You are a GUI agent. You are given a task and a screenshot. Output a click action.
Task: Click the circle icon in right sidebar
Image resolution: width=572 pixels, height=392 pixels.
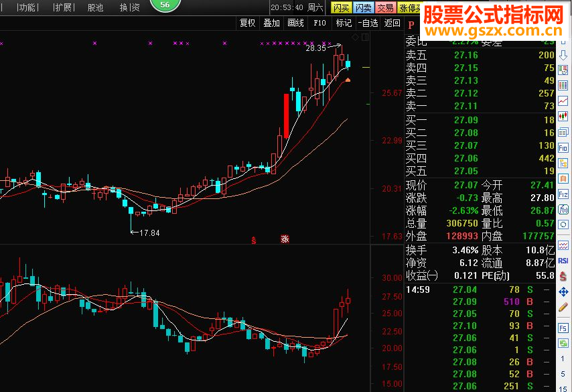coord(563,225)
